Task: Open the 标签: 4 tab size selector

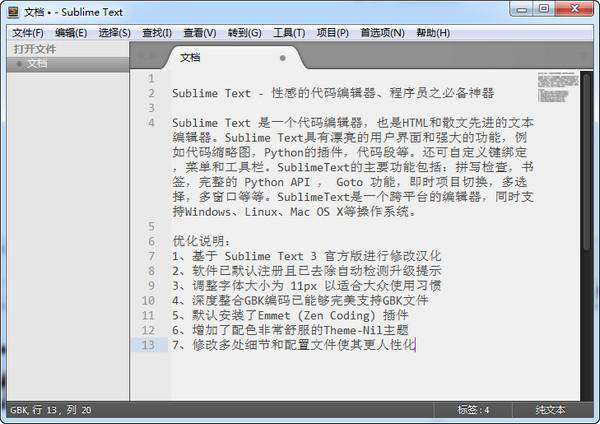Action: click(x=473, y=410)
